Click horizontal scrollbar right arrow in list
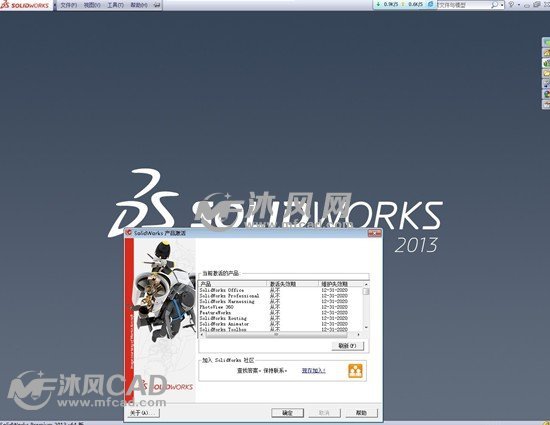This screenshot has width=550, height=425. pos(358,335)
